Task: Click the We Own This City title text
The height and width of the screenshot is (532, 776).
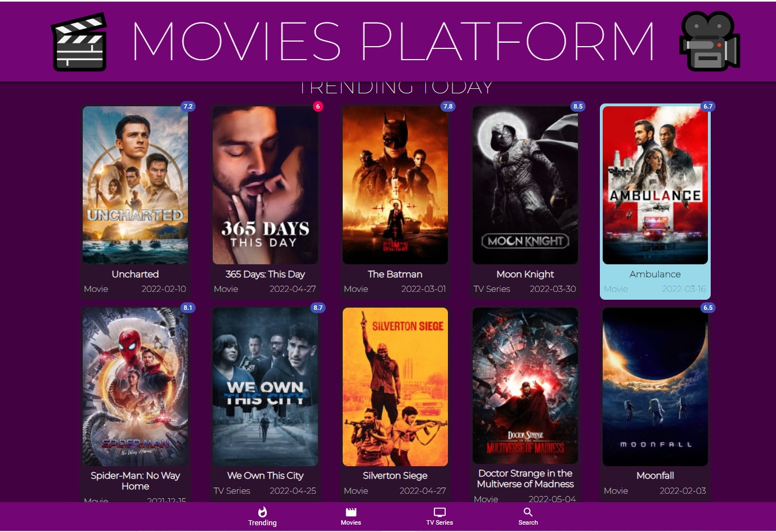Action: (265, 476)
